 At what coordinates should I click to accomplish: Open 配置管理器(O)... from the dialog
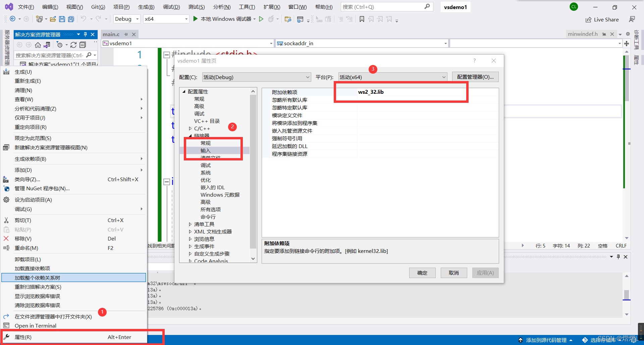coord(475,77)
